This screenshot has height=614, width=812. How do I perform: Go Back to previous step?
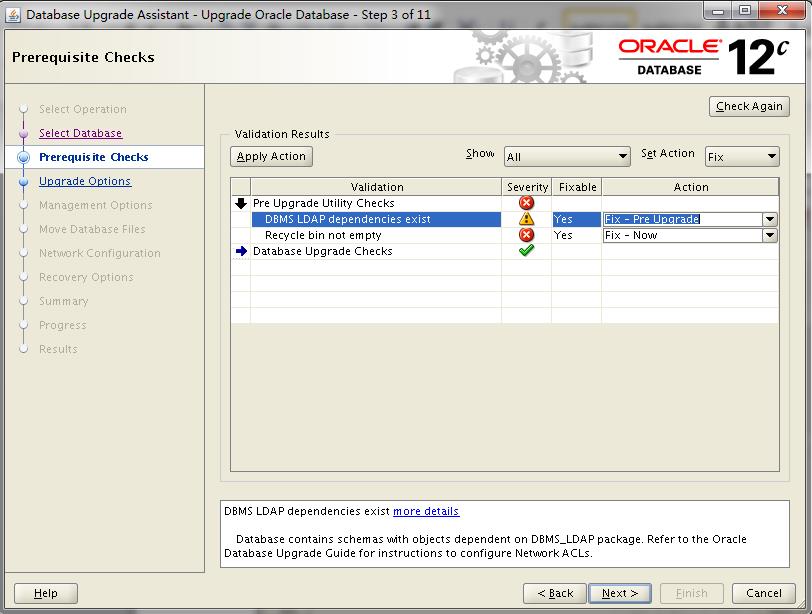click(555, 593)
